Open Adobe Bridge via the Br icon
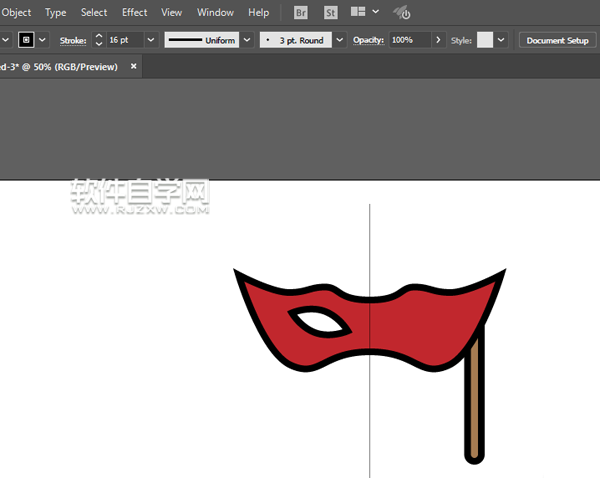This screenshot has width=600, height=478. coord(301,13)
